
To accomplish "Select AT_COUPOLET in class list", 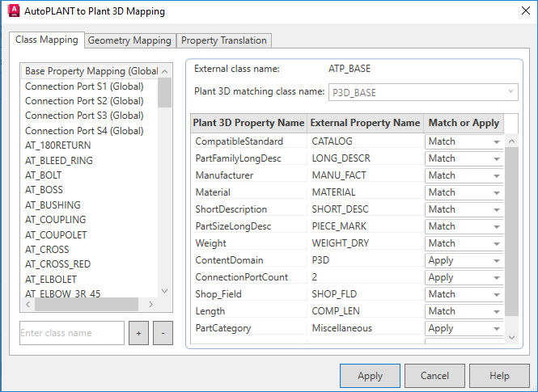I will click(x=56, y=234).
